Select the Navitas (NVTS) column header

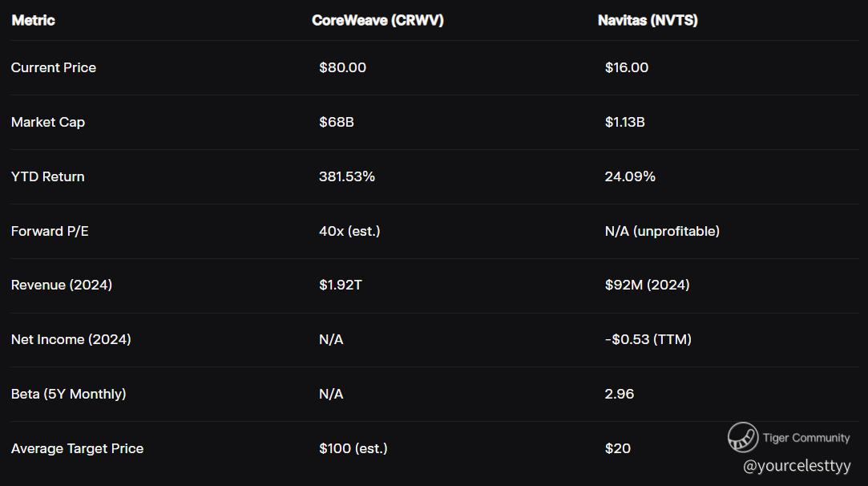tap(648, 21)
